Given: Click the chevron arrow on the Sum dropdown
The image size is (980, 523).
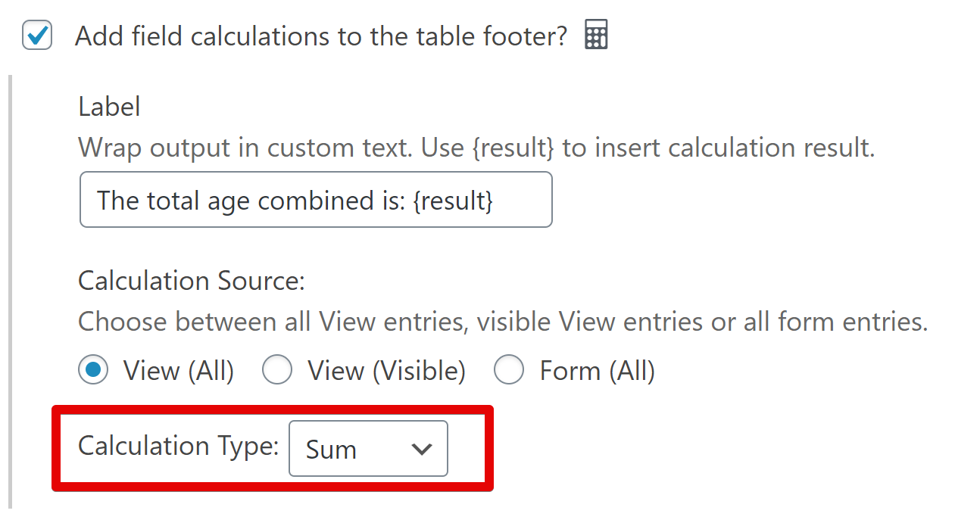Looking at the screenshot, I should click(x=421, y=449).
